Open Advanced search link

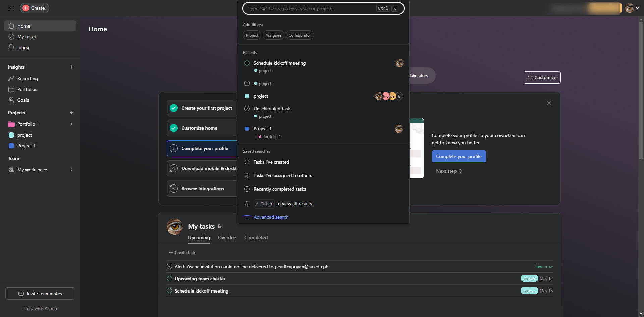pyautogui.click(x=271, y=217)
